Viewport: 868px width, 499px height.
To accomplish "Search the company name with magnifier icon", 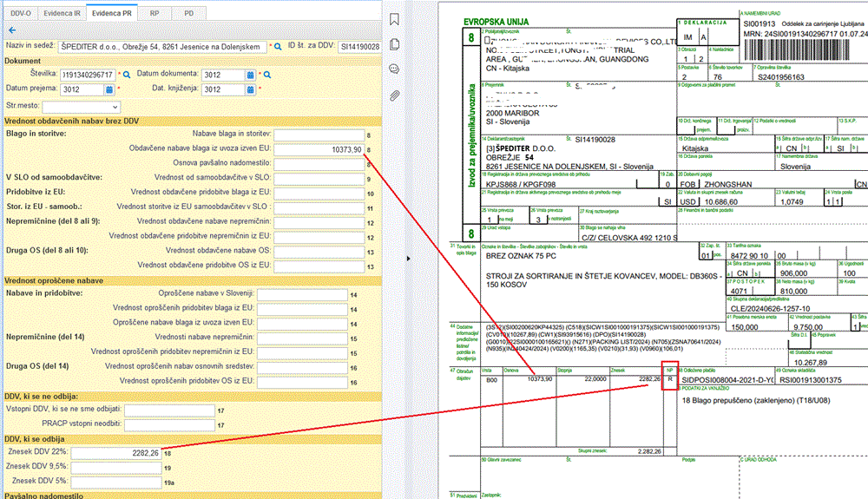I will point(278,47).
